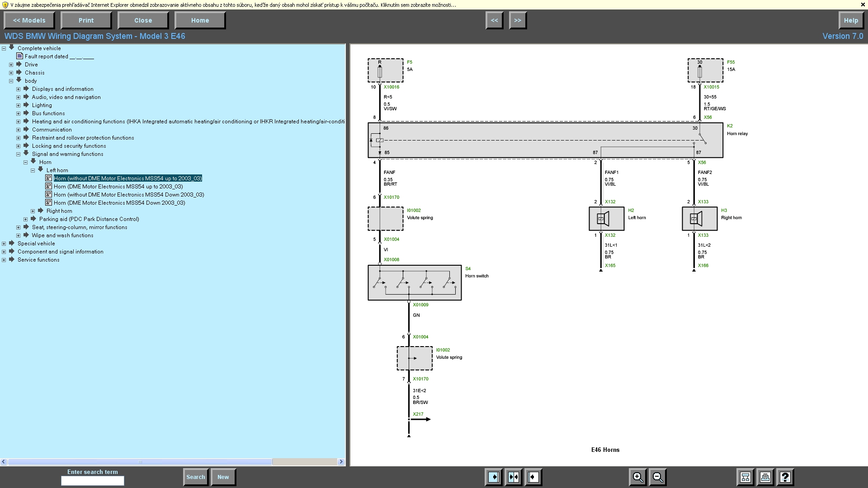Click the question mark help icon
The height and width of the screenshot is (488, 868).
click(x=785, y=477)
